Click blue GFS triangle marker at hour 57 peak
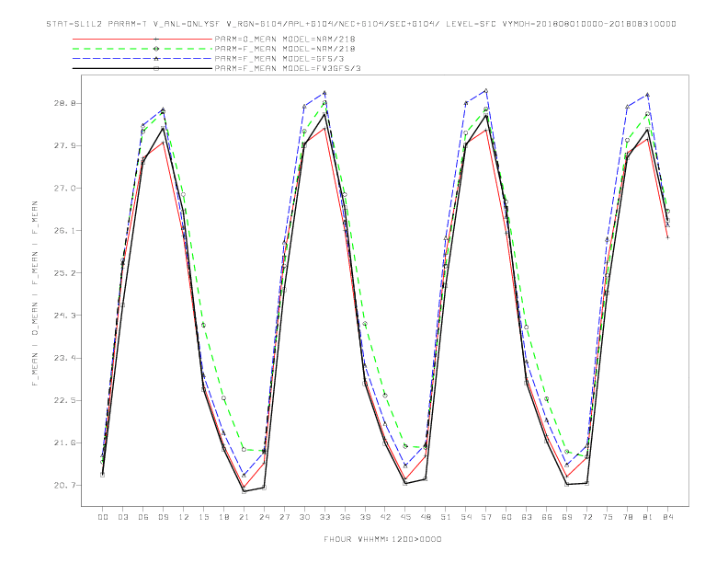Viewport: 728px width, 563px height. [x=486, y=90]
